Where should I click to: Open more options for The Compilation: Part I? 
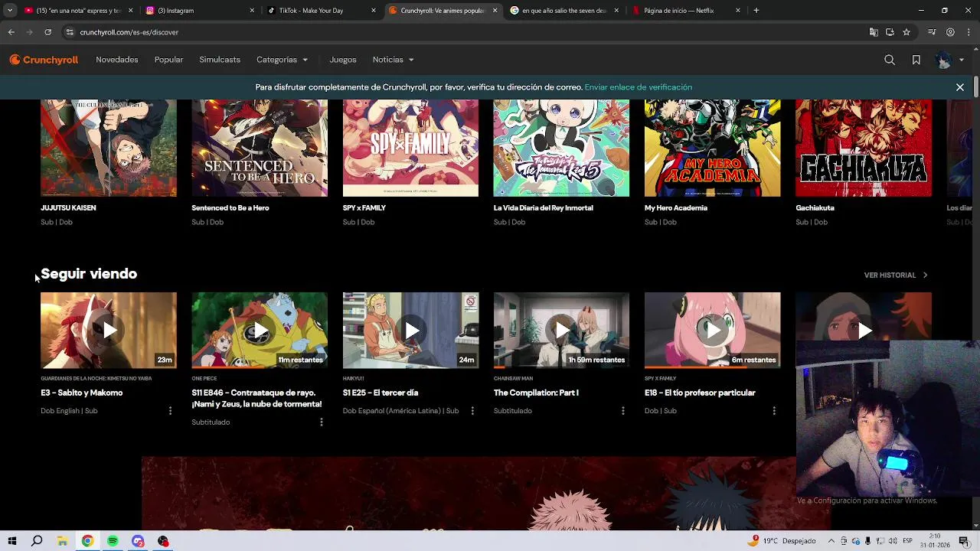[622, 411]
